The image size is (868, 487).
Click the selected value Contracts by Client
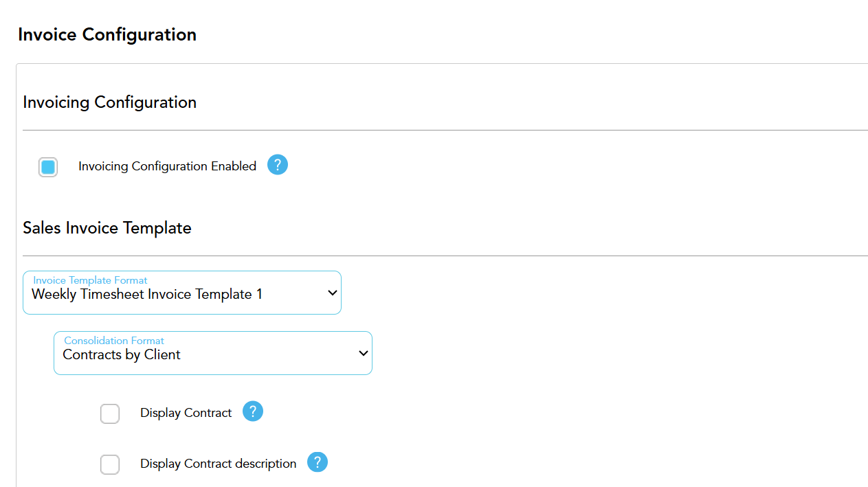pyautogui.click(x=122, y=355)
